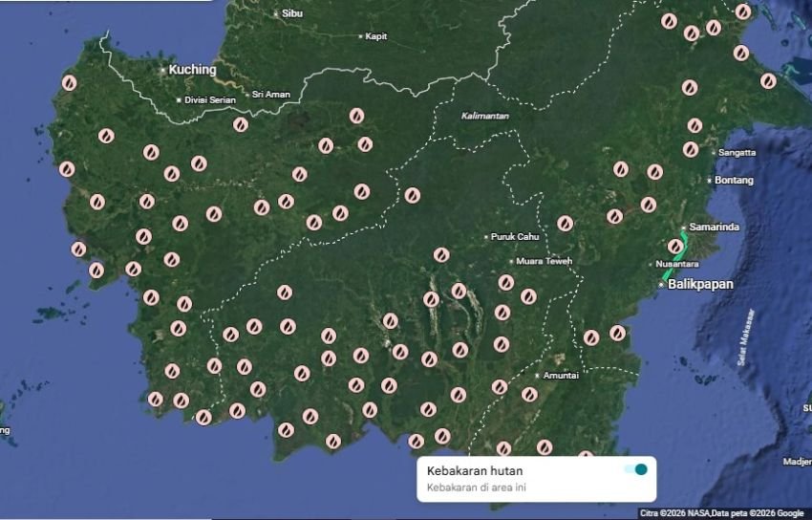The image size is (812, 520).
Task: Select the Kapit town label
Action: (x=376, y=36)
